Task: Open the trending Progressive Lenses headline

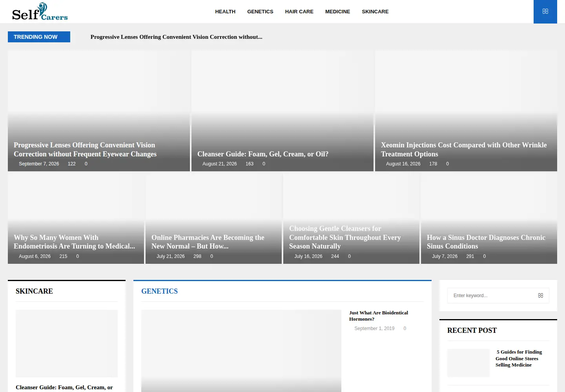Action: tap(176, 37)
